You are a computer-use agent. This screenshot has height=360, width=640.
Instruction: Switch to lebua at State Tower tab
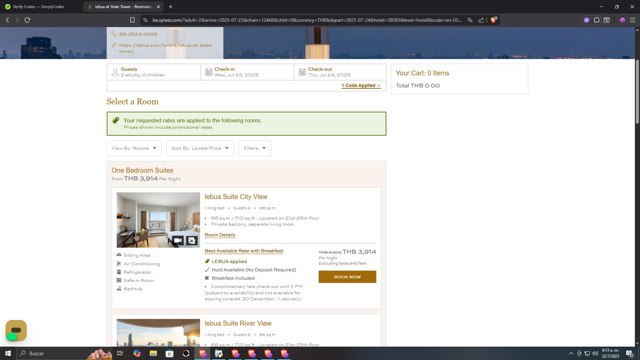[122, 7]
